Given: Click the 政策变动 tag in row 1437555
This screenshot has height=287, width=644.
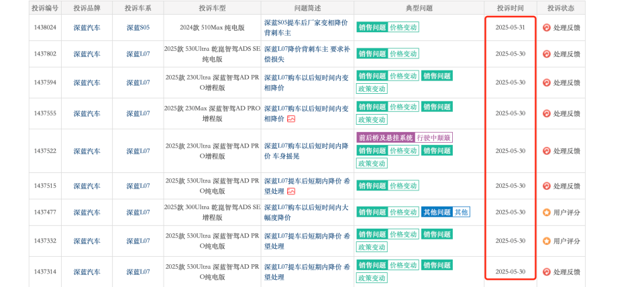Looking at the screenshot, I should coord(372,119).
